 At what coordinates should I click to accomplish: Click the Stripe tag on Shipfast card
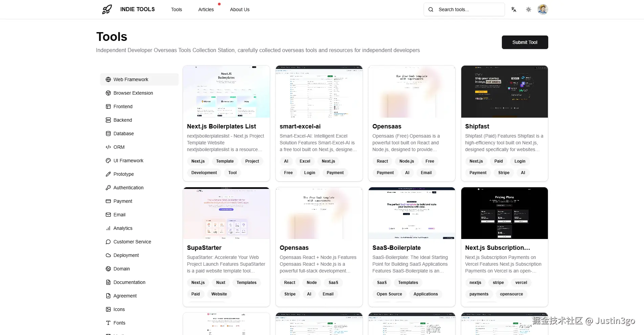(x=504, y=173)
